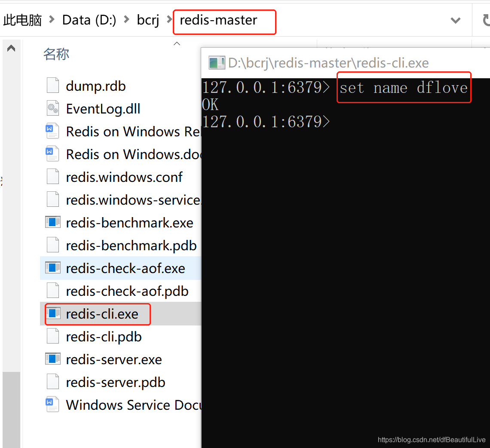The width and height of the screenshot is (490, 448).
Task: Click the EventLog.dll gear file icon
Action: [x=53, y=108]
